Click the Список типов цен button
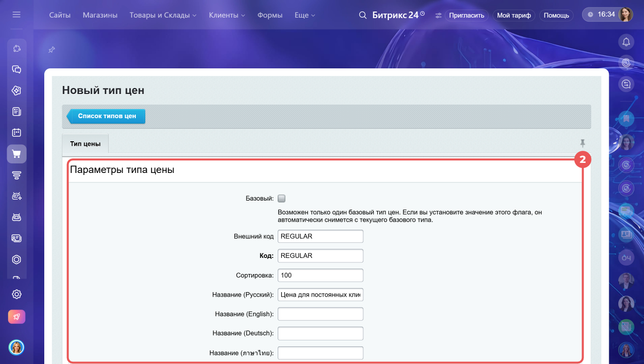 106,116
